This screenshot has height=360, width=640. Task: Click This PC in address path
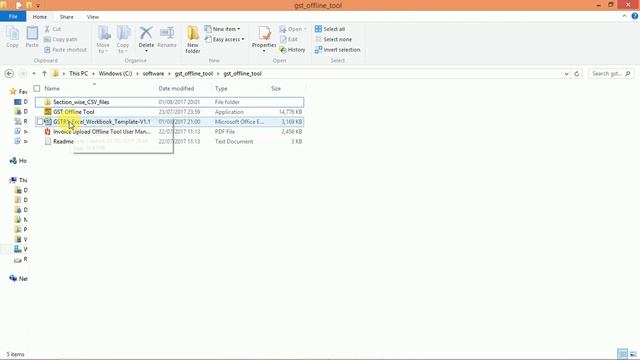[x=78, y=74]
